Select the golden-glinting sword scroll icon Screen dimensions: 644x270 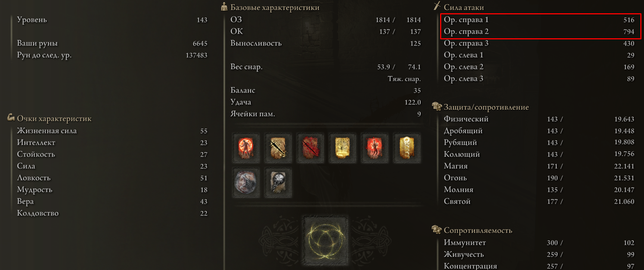(278, 148)
